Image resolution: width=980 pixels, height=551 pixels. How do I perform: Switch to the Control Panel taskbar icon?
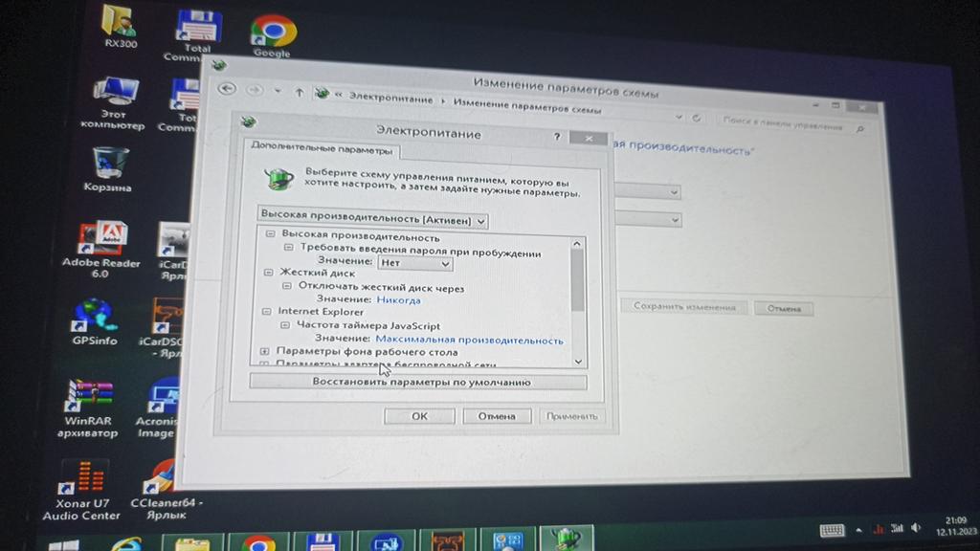pyautogui.click(x=507, y=541)
